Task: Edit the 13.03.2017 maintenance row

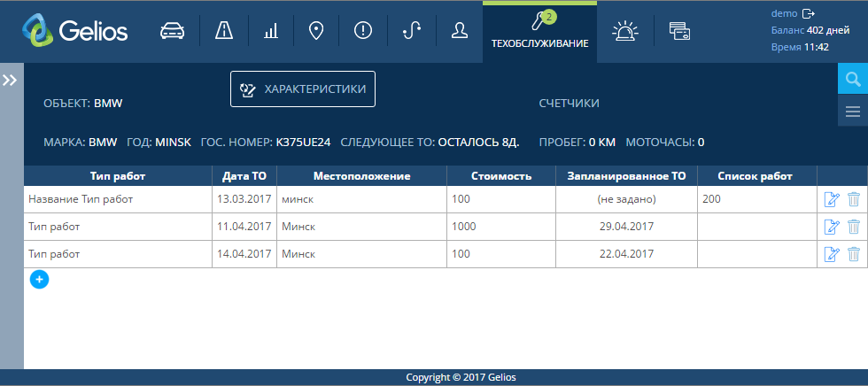Action: (831, 200)
